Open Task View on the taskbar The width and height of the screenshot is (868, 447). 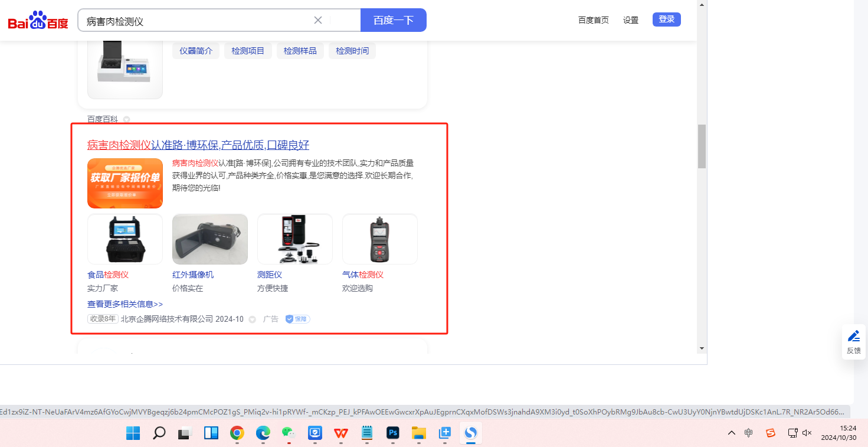[x=185, y=433]
